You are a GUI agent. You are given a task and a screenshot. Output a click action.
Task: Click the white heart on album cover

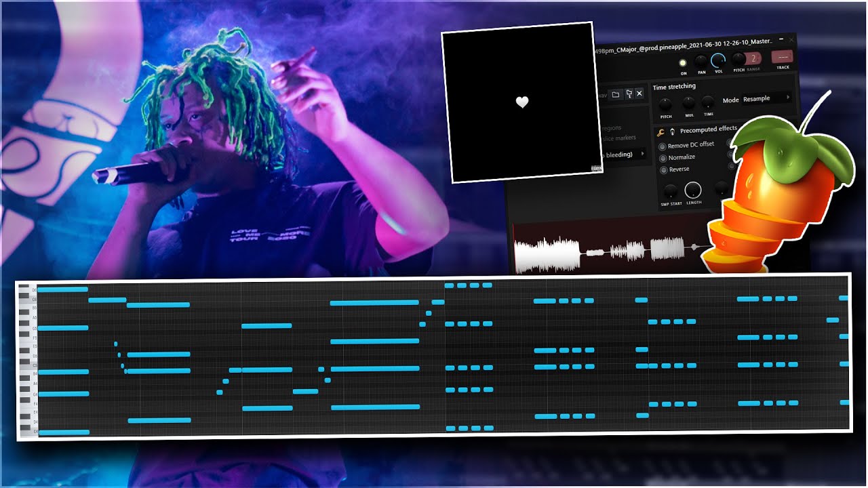coord(522,102)
